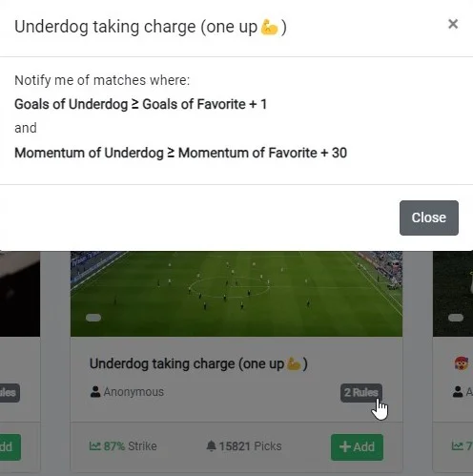Click the green Add button for Underdog card
Viewport: 473px width, 476px height.
(x=357, y=446)
